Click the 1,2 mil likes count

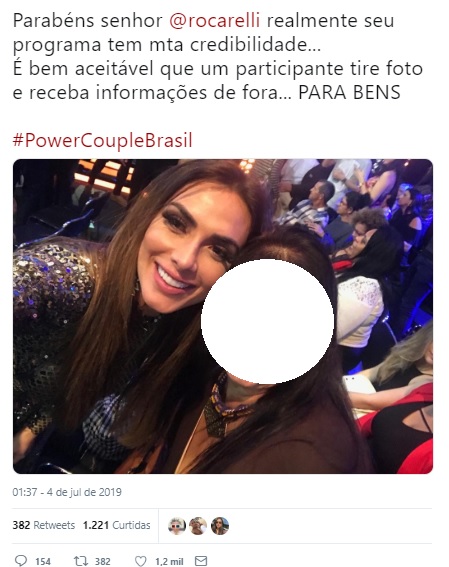coord(169,562)
